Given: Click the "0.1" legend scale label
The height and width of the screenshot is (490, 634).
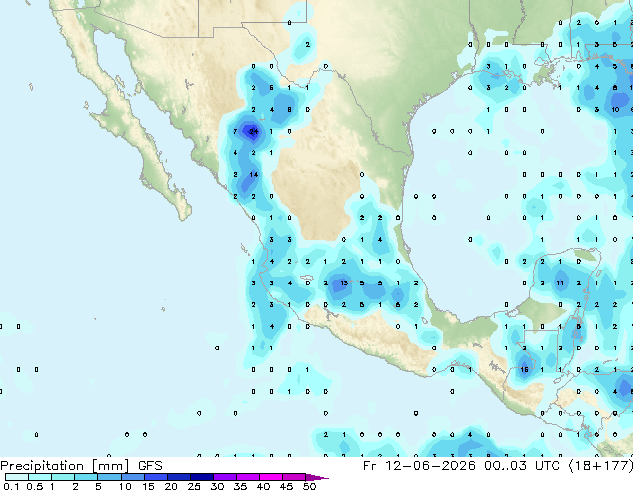Looking at the screenshot, I should [11, 486].
